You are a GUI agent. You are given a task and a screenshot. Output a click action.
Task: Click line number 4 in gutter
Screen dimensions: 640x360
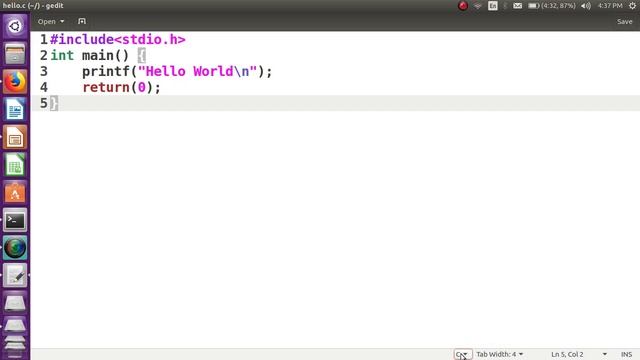[x=44, y=87]
